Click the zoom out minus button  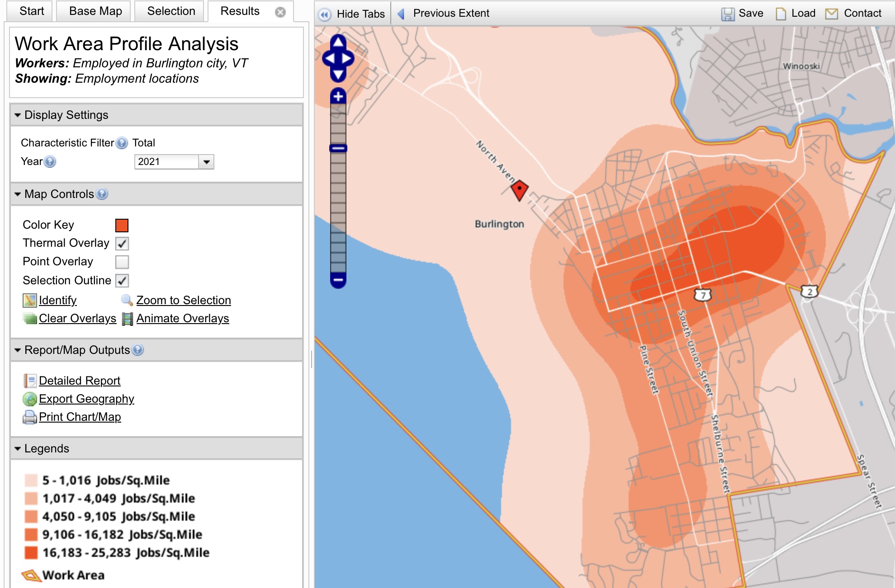click(338, 280)
